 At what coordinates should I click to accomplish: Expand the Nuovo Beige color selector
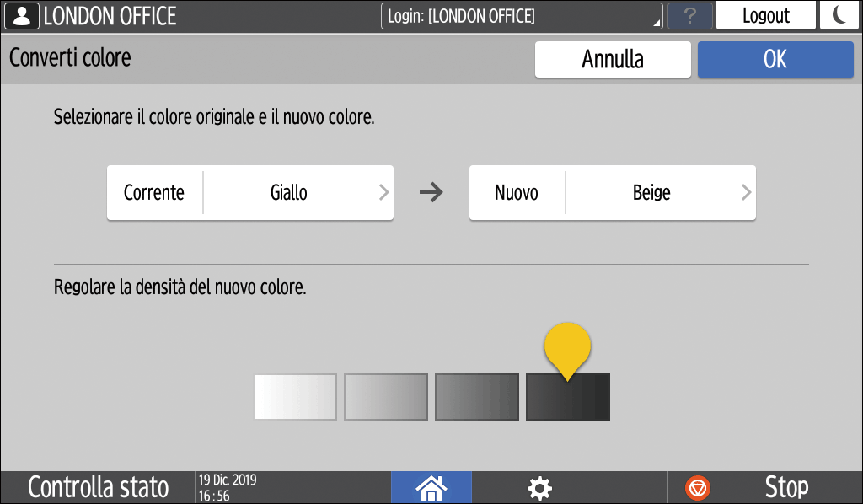612,192
